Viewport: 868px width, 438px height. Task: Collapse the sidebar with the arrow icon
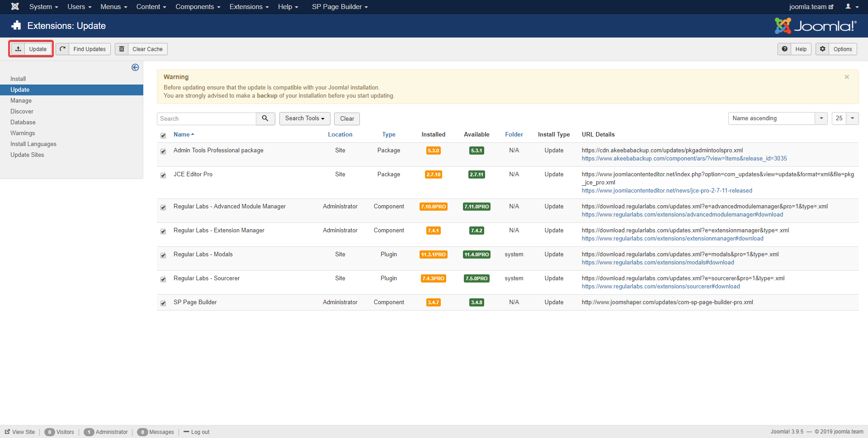135,67
